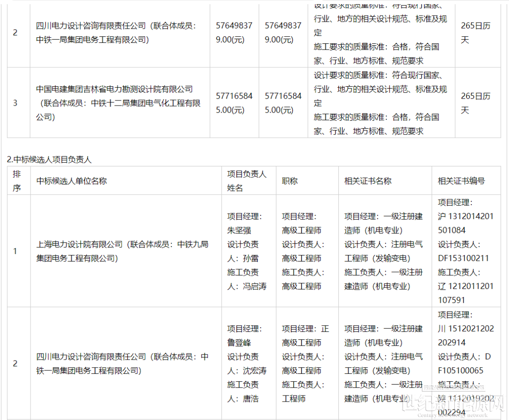Click quality standard text in row 3

pyautogui.click(x=380, y=103)
